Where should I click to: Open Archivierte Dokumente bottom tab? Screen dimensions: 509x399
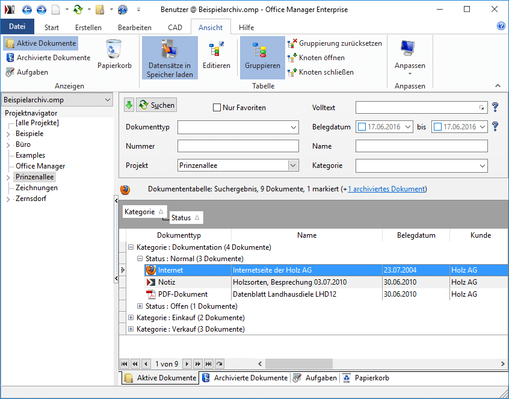point(245,378)
